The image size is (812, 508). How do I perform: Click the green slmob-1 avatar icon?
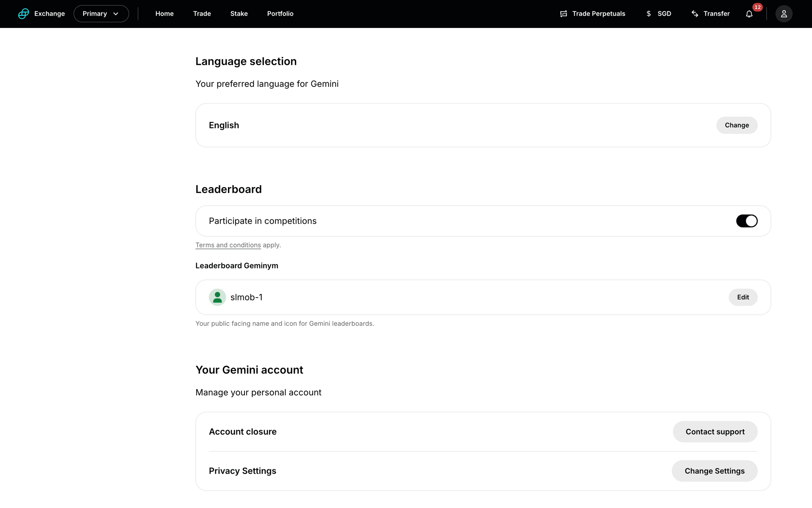click(x=217, y=297)
